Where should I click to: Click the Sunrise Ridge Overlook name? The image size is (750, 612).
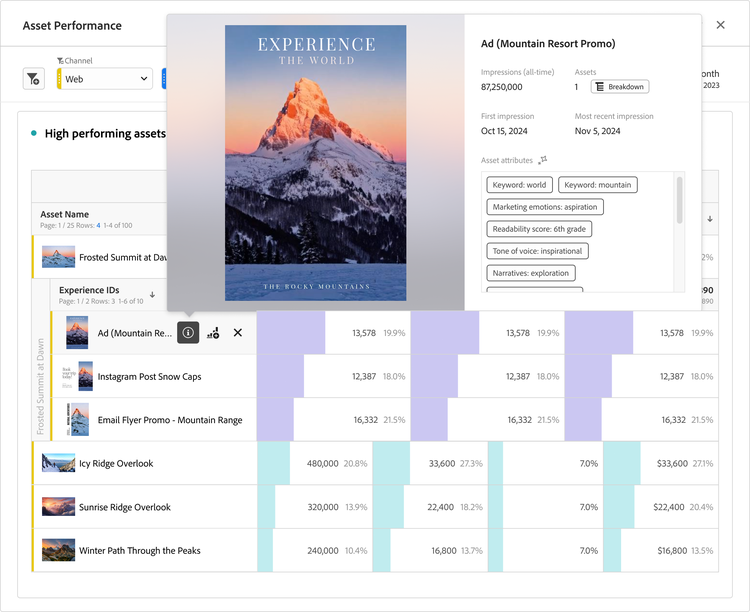[x=125, y=507]
